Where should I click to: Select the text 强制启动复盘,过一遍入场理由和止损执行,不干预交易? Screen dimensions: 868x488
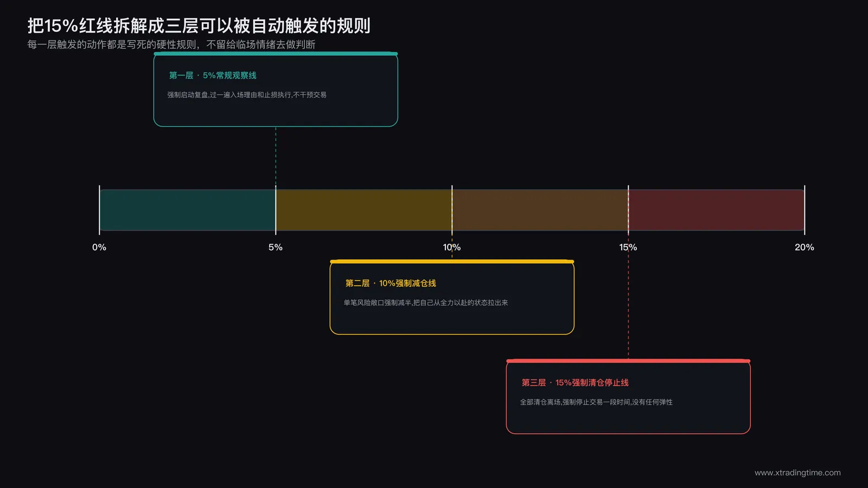click(x=247, y=95)
